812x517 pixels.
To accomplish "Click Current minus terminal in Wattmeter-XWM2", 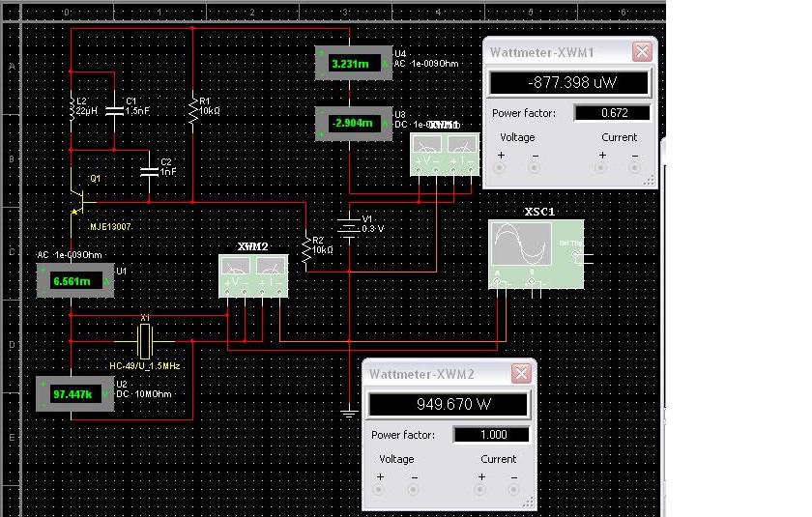I will tap(513, 489).
